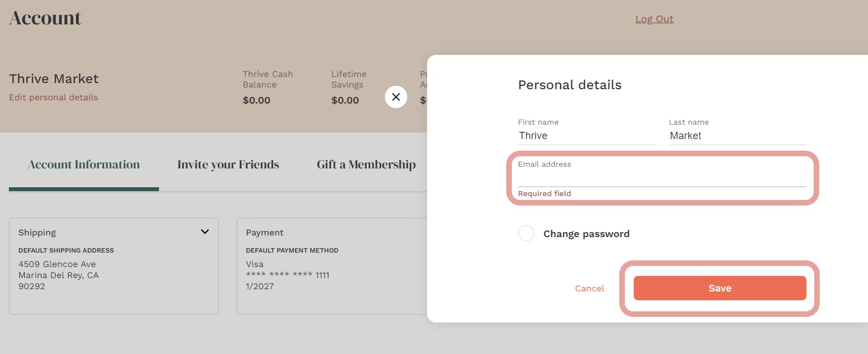Close the personal details panel with X
Image resolution: width=868 pixels, height=354 pixels.
coord(396,97)
